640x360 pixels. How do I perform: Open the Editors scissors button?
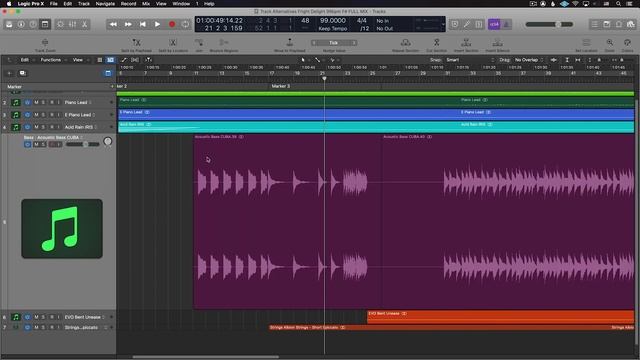84,24
